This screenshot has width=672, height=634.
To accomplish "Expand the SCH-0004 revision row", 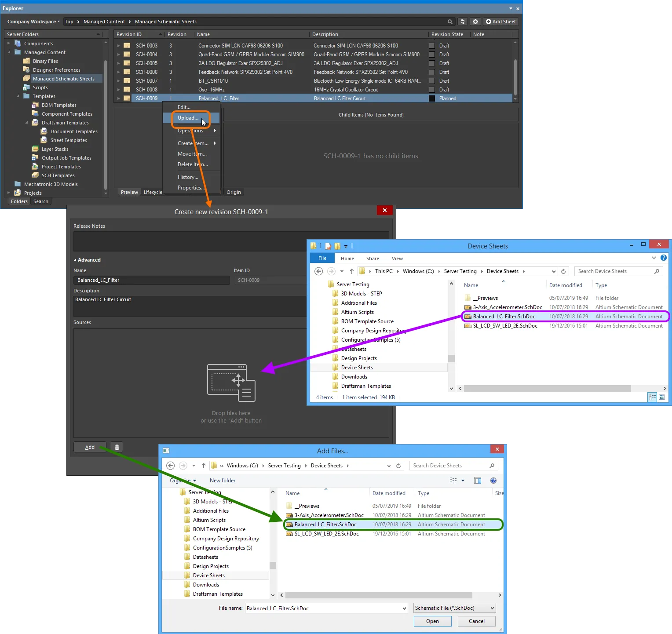I will [118, 55].
